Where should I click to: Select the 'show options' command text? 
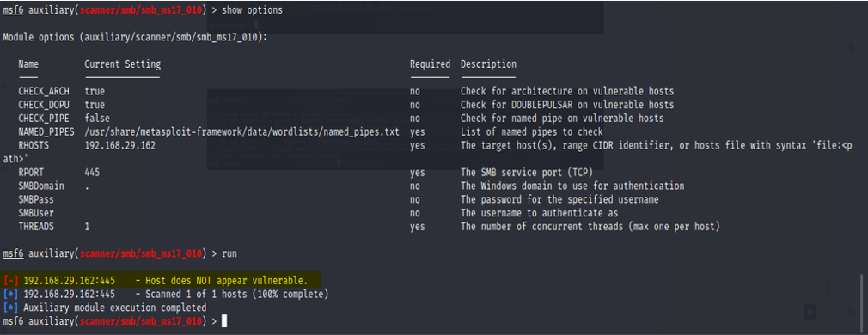[252, 10]
